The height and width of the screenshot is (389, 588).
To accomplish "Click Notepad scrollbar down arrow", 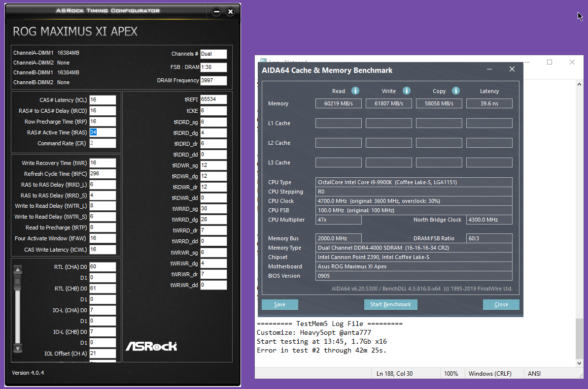I will pos(580,363).
